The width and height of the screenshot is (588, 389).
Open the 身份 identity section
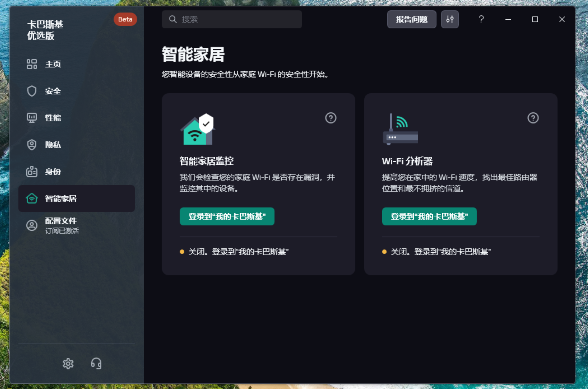coord(76,171)
